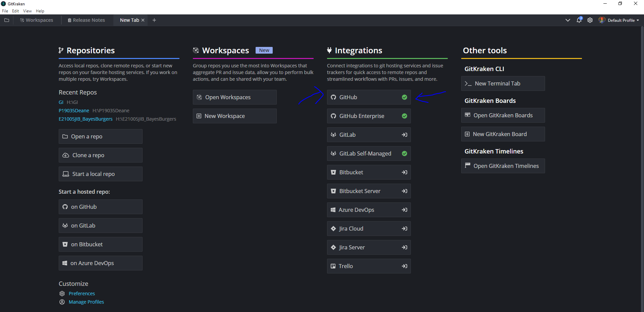This screenshot has width=644, height=312.
Task: Open the GitHub Enterprise integration
Action: coord(369,116)
